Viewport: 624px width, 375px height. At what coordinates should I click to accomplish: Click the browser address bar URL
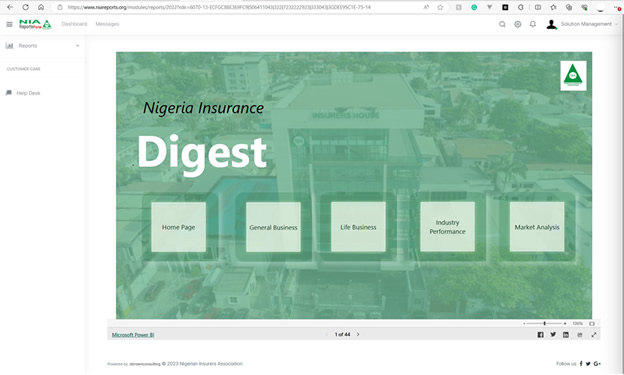pyautogui.click(x=219, y=7)
